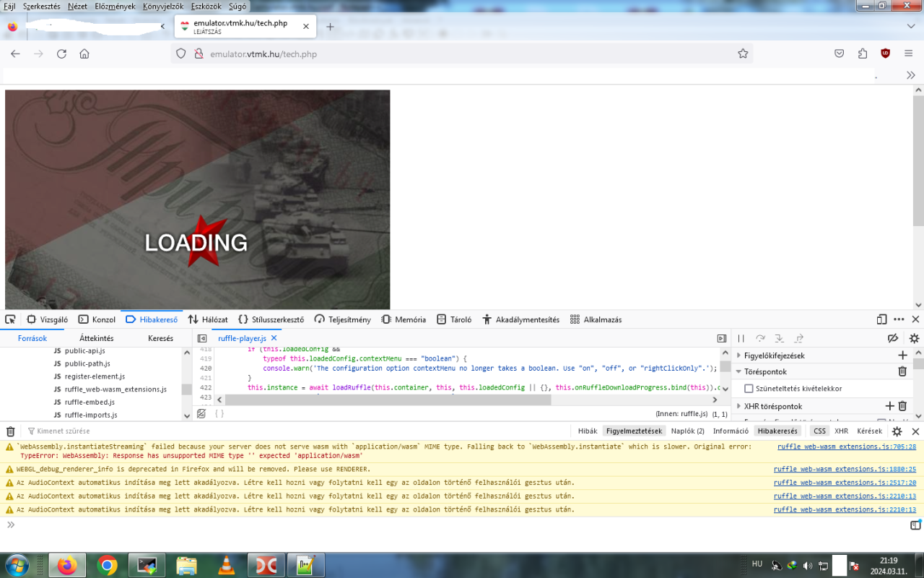Switch to the Teljesítmény performance tab
Viewport: 924px width, 578px height.
343,319
